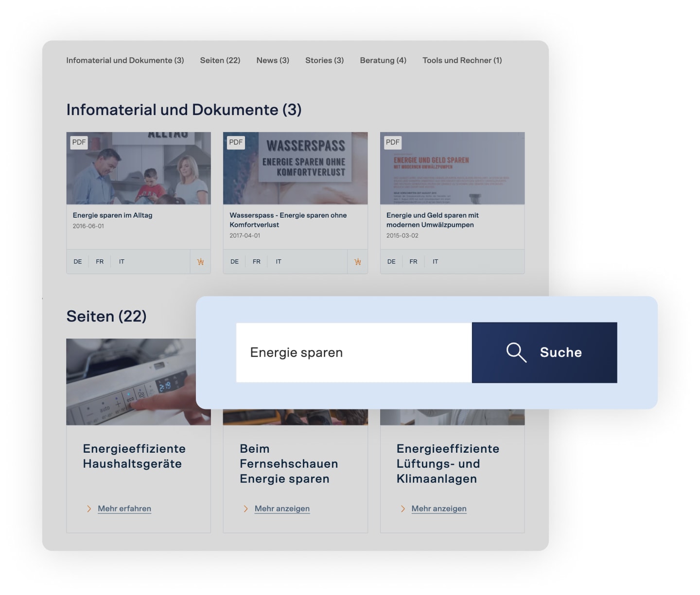Click the Haushaltsgeräte card image thumbnail
The height and width of the screenshot is (595, 700).
[x=139, y=382]
